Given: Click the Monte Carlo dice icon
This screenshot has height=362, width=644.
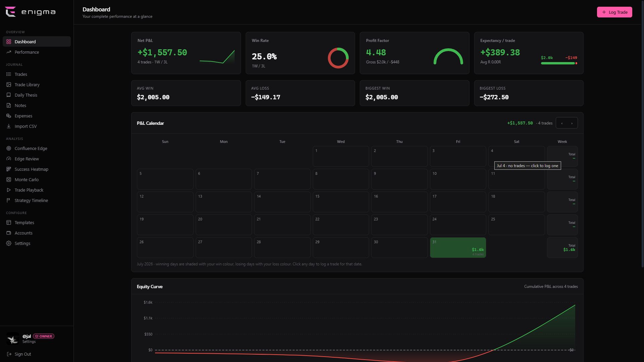Looking at the screenshot, I should pos(9,179).
